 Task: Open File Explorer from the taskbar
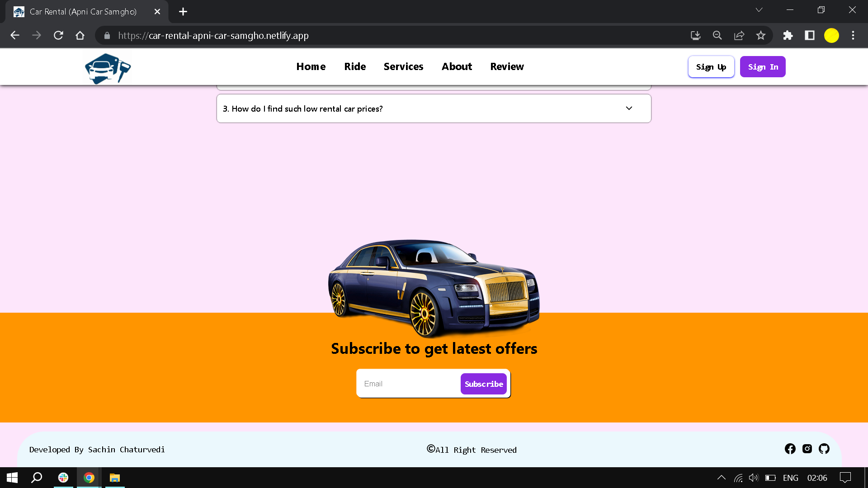115,478
